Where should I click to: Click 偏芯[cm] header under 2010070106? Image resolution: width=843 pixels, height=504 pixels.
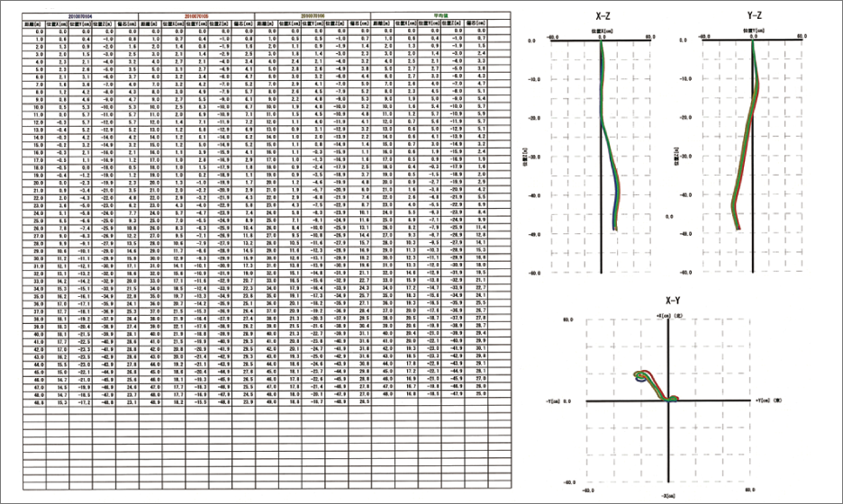[358, 23]
